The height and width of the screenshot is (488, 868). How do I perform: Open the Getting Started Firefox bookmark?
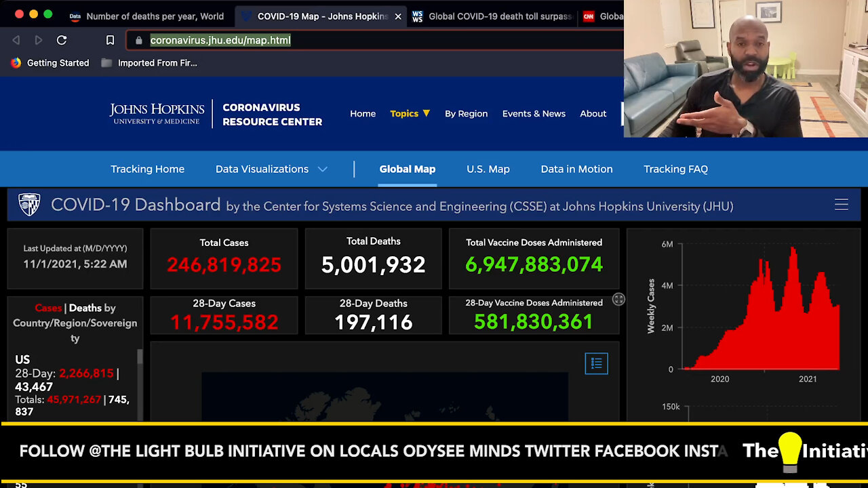(50, 62)
